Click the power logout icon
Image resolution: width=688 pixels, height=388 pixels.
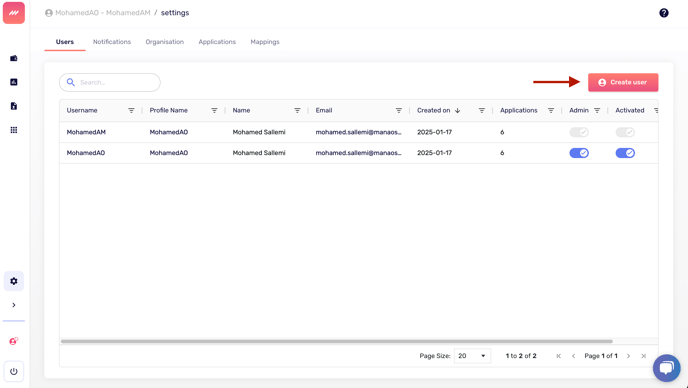pyautogui.click(x=14, y=371)
